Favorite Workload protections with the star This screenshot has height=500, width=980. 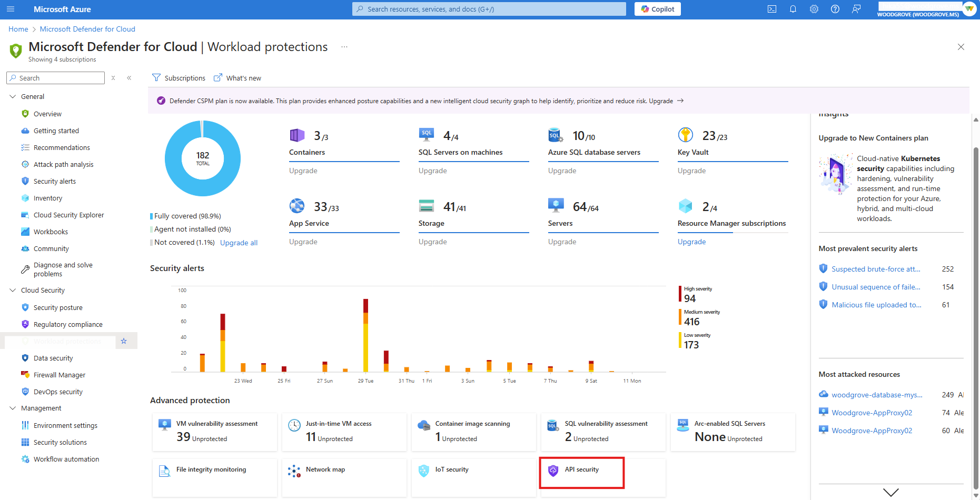pos(124,341)
